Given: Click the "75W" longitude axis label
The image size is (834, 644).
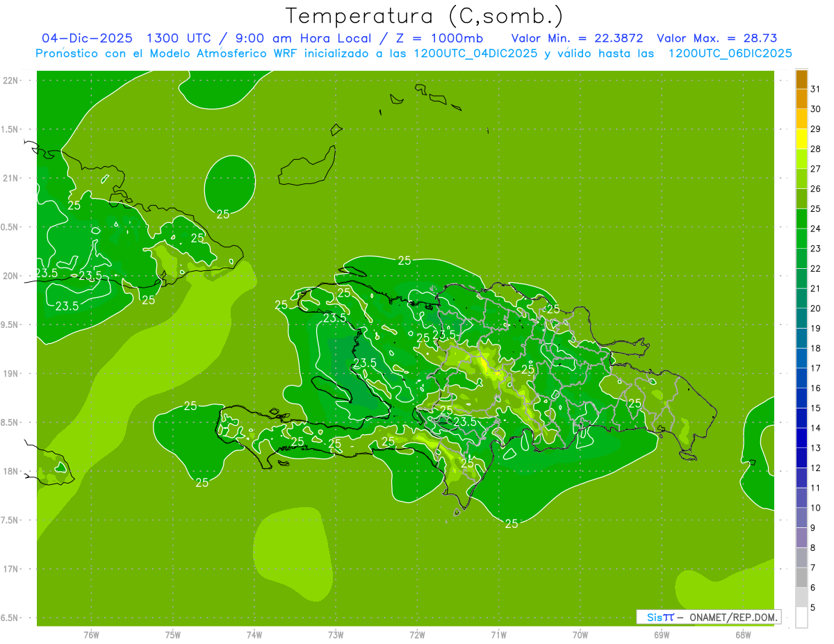Looking at the screenshot, I should coord(172,634).
